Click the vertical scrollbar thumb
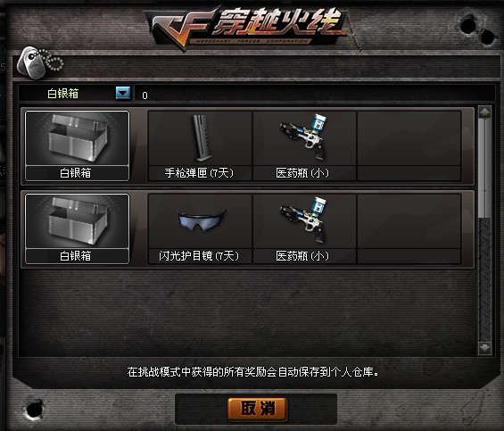Viewport: 504px width, 431px height. pos(484,168)
